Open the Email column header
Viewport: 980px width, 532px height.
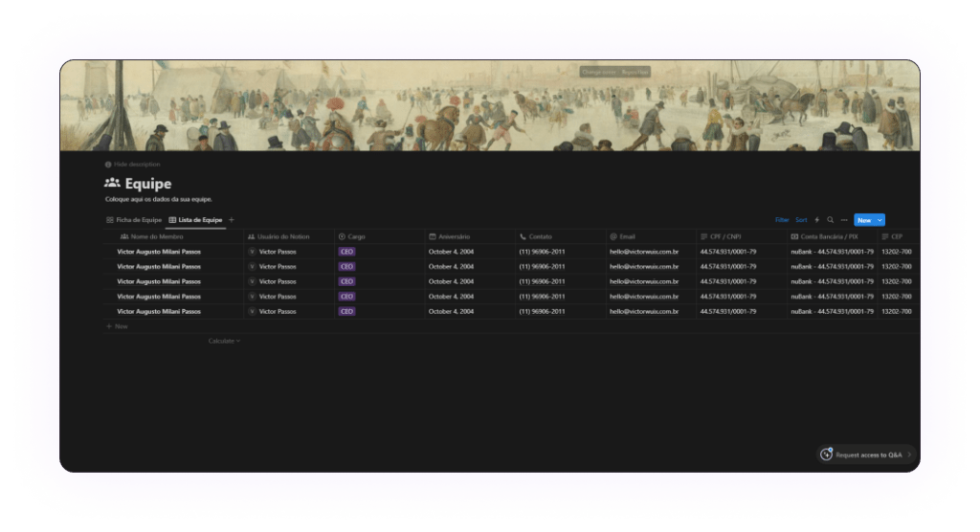pos(651,237)
